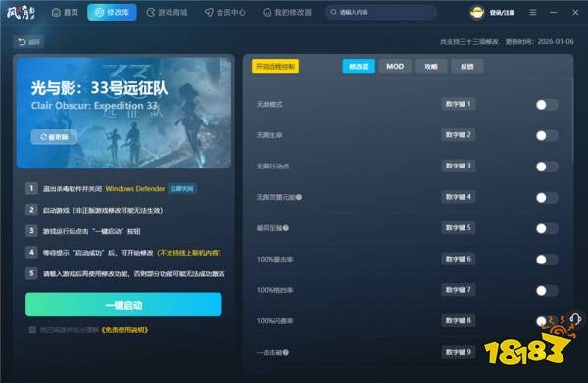Click the 返回 back button
The width and height of the screenshot is (588, 383).
click(28, 42)
